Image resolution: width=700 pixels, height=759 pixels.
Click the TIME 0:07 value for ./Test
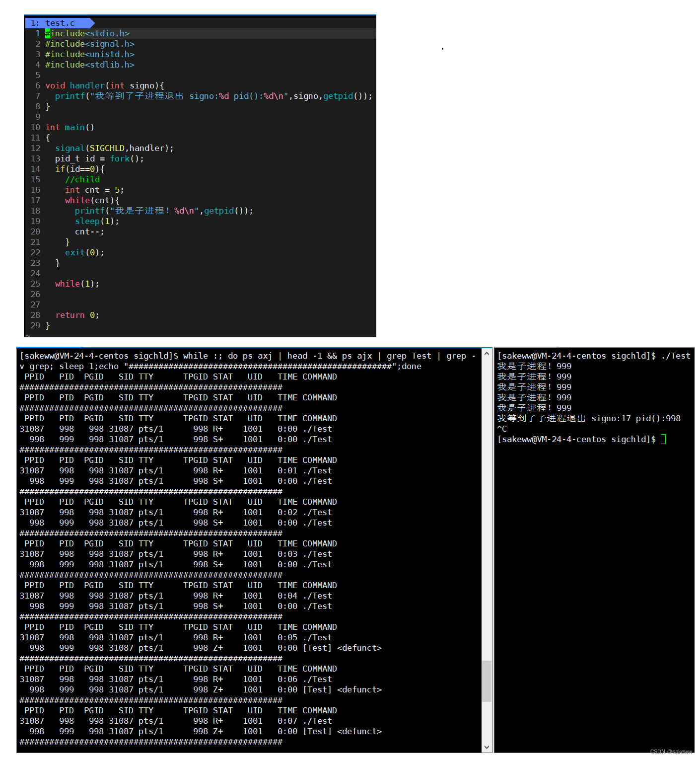tap(287, 721)
